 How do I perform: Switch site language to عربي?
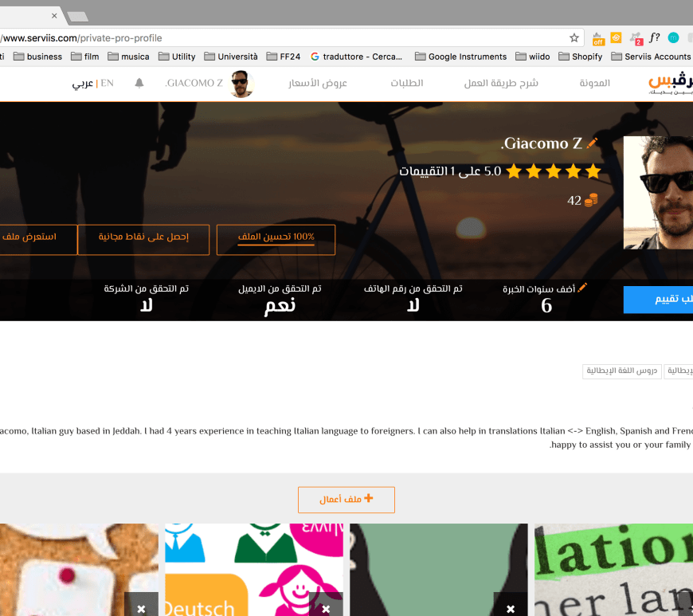[82, 83]
